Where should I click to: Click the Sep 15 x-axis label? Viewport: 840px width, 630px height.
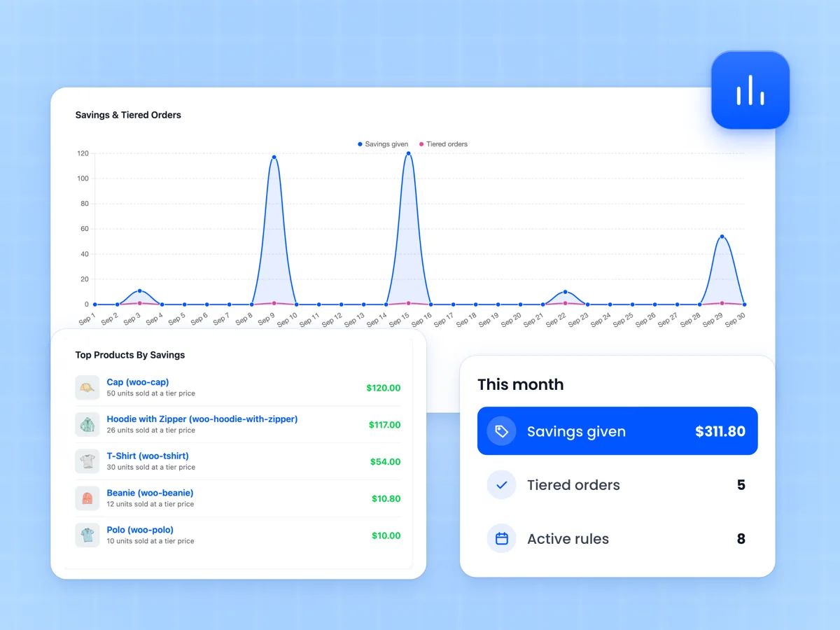pyautogui.click(x=398, y=319)
